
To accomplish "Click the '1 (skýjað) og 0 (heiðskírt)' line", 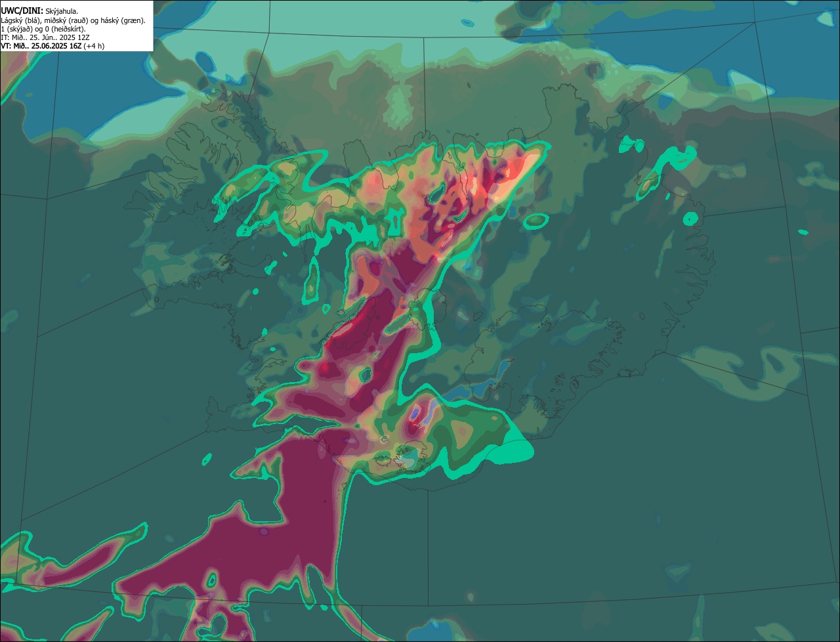I will [x=43, y=29].
